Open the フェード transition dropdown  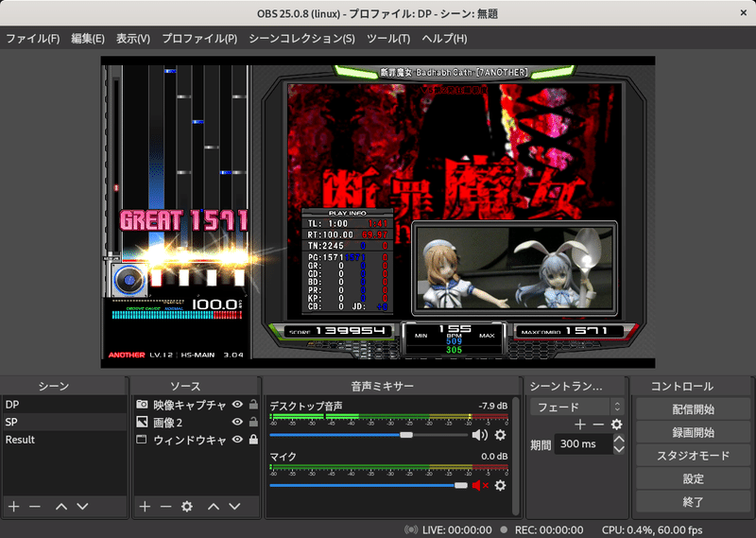point(577,407)
